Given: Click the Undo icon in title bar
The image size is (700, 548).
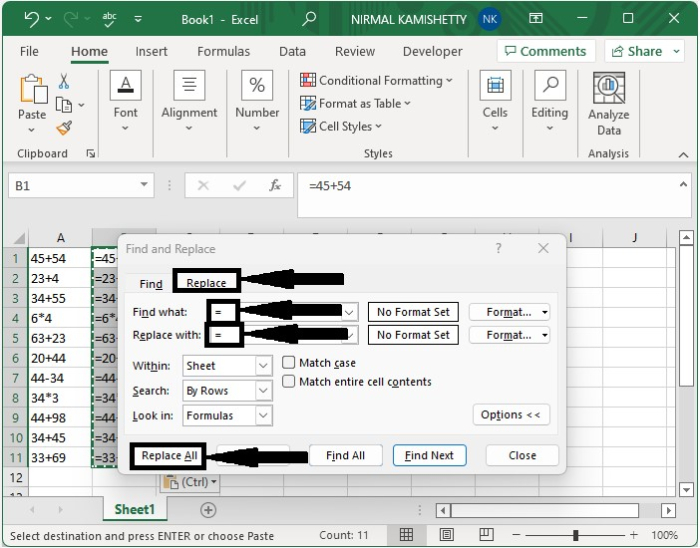Looking at the screenshot, I should 32,19.
